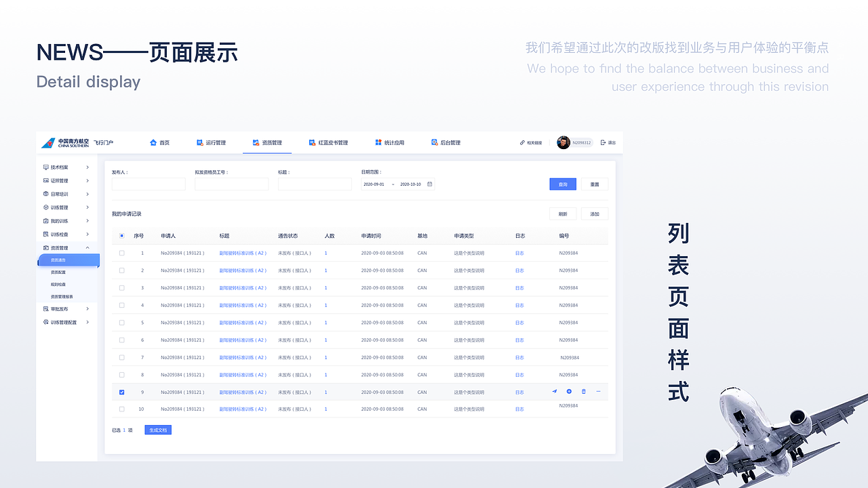The height and width of the screenshot is (488, 868).
Task: Click the China Southern Airlines logo
Action: pyautogui.click(x=50, y=142)
